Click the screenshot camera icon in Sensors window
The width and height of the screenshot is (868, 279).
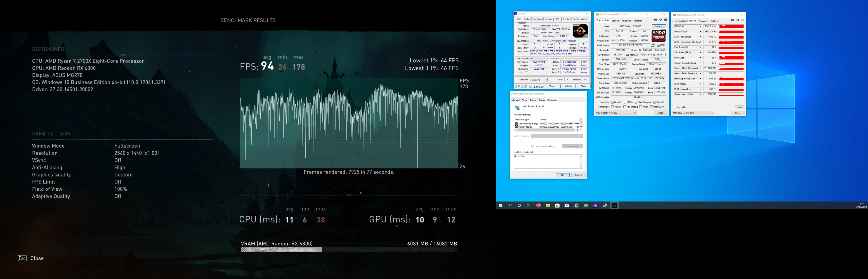coord(733,20)
